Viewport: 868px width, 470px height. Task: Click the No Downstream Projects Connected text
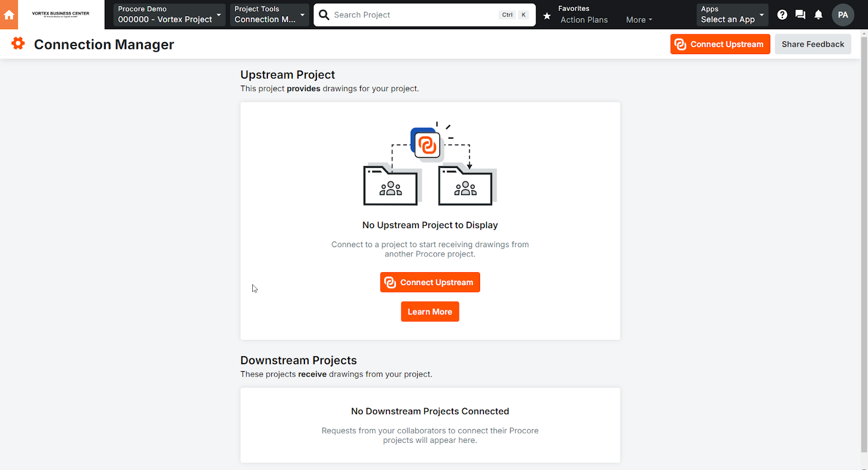430,411
